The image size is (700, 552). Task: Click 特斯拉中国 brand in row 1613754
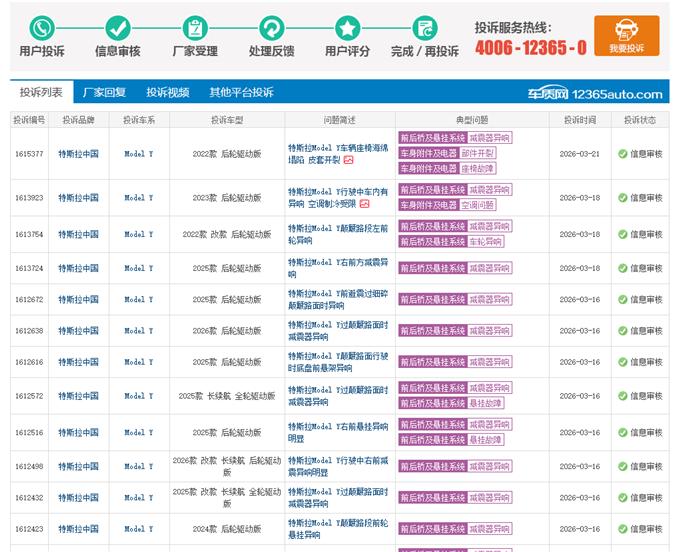[x=78, y=234]
